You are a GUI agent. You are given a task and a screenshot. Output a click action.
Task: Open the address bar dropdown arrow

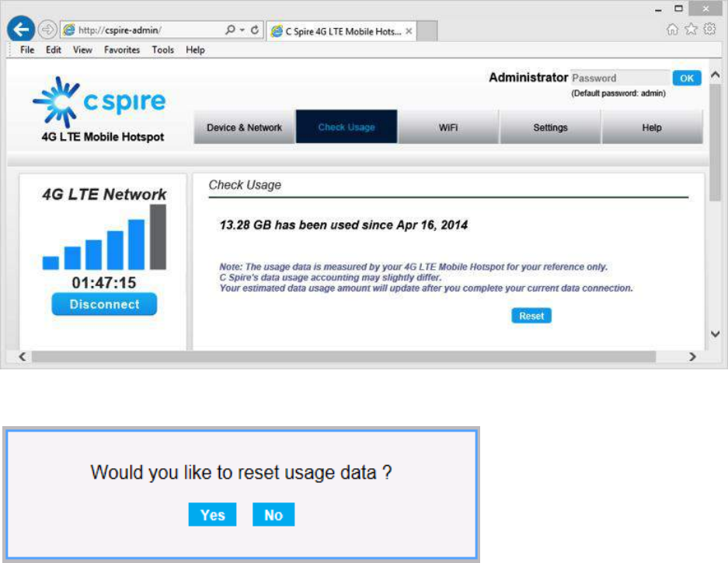pos(242,30)
